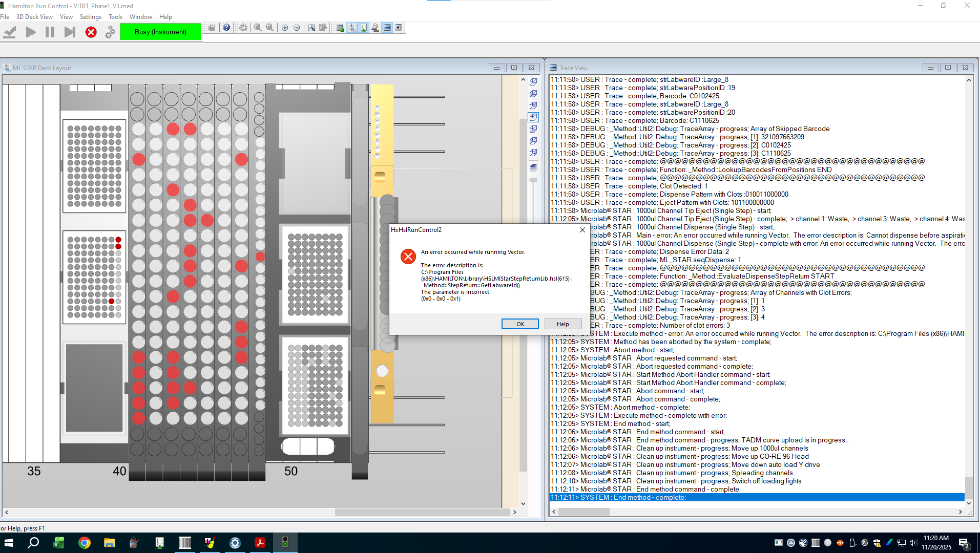Click the topmost cube view icon
980x553 pixels.
[533, 82]
